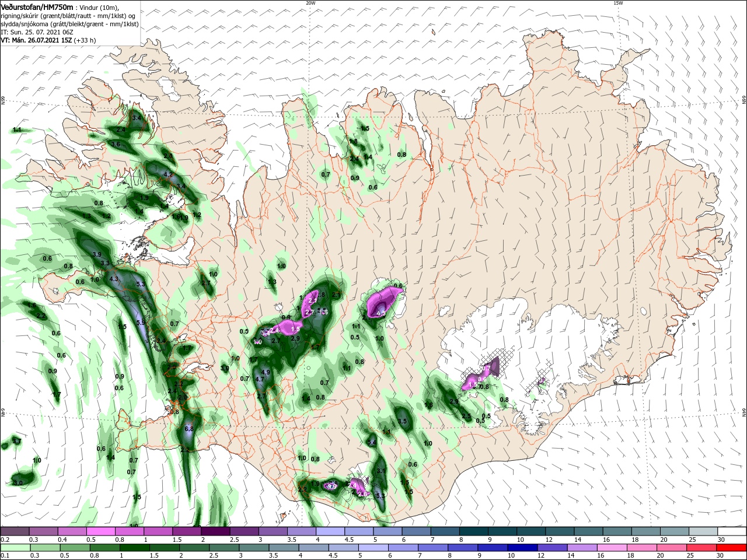
Task: Pick the pink 18 mm rain legend swatch
Action: (643, 547)
